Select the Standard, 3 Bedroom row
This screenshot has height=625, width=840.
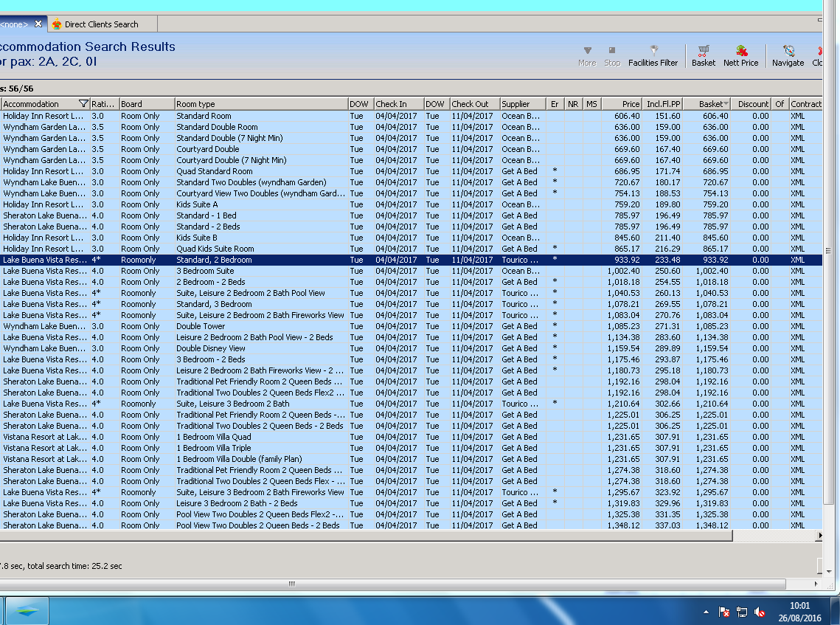pyautogui.click(x=411, y=304)
